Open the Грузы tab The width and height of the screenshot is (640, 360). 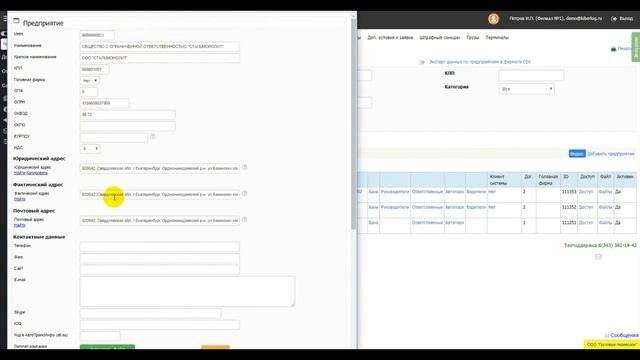[x=473, y=38]
